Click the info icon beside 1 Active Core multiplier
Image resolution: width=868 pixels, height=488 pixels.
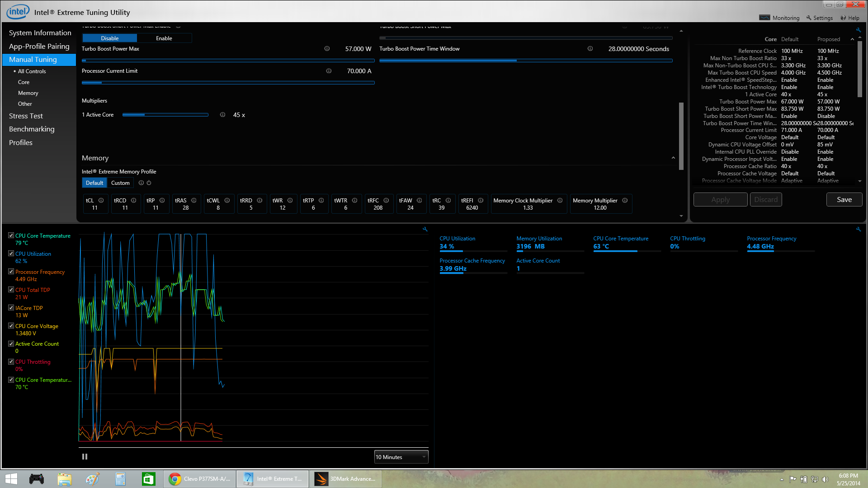(222, 115)
